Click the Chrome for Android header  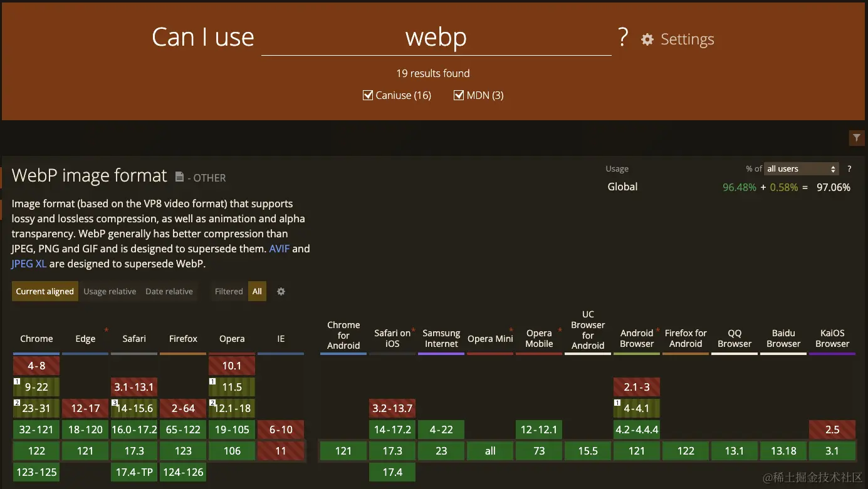[x=343, y=335]
